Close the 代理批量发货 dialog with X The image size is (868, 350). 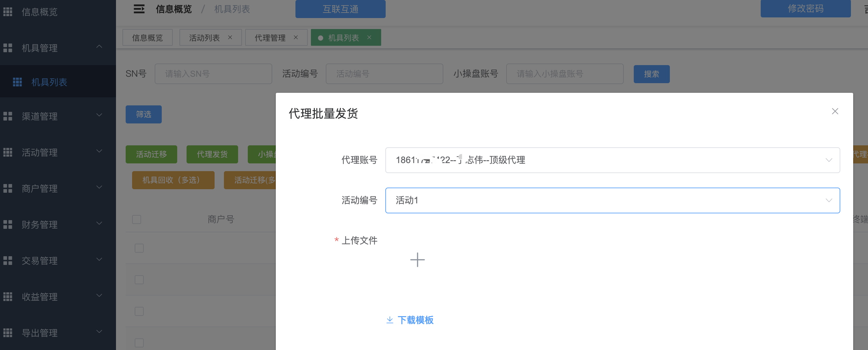click(834, 111)
